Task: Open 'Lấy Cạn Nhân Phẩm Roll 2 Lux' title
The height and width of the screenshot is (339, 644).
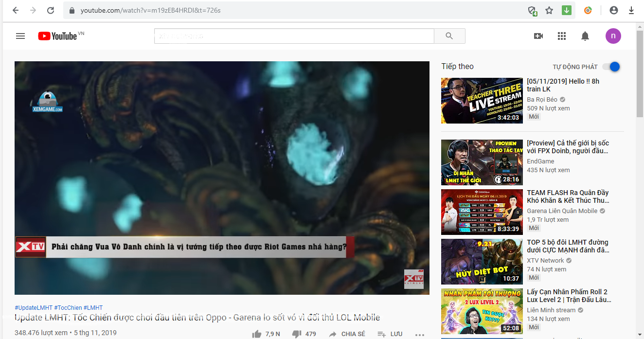Action: (x=569, y=296)
